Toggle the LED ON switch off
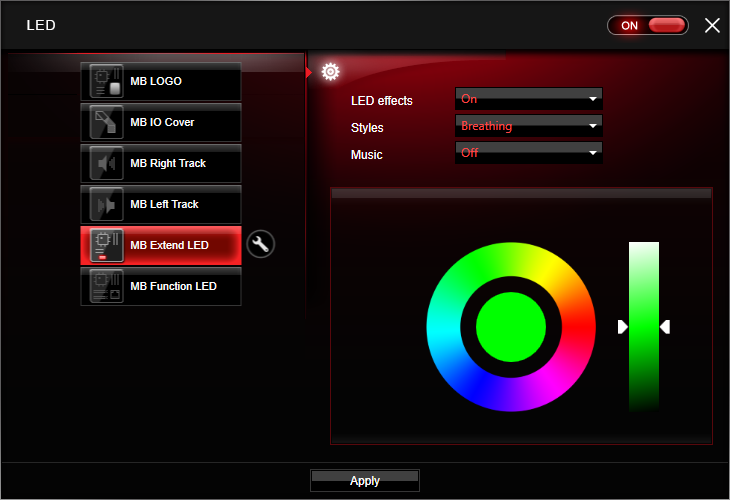730x500 pixels. point(648,25)
